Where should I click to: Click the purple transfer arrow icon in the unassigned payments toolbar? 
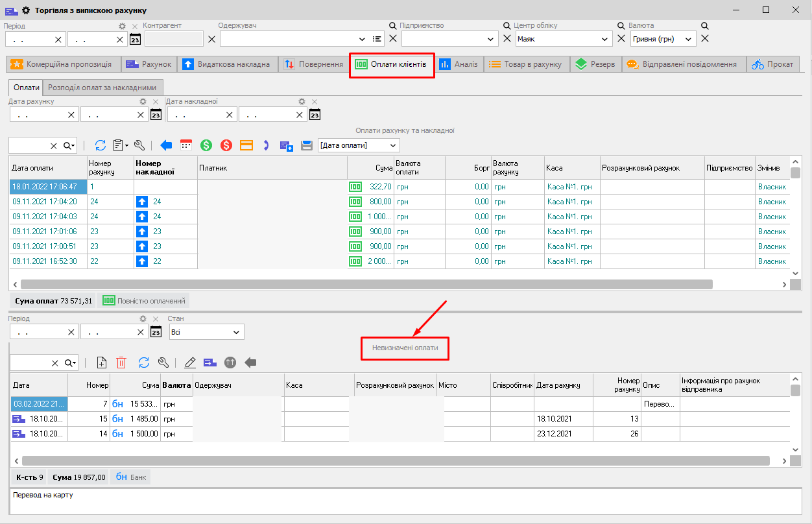(209, 363)
